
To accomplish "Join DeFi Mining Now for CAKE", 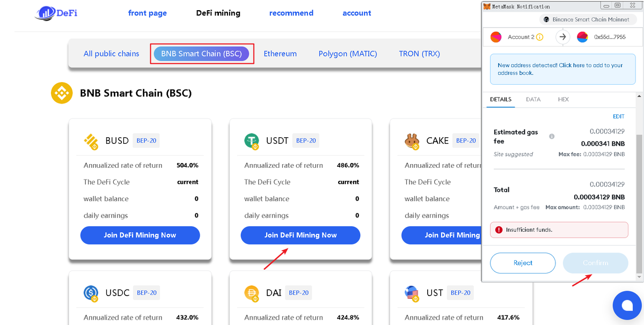I will (441, 235).
